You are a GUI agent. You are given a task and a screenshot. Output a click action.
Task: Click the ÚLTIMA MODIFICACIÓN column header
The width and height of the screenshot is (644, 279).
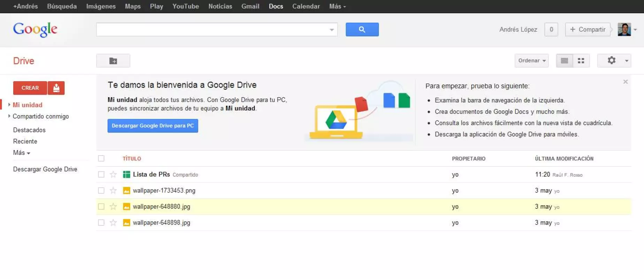tap(564, 159)
